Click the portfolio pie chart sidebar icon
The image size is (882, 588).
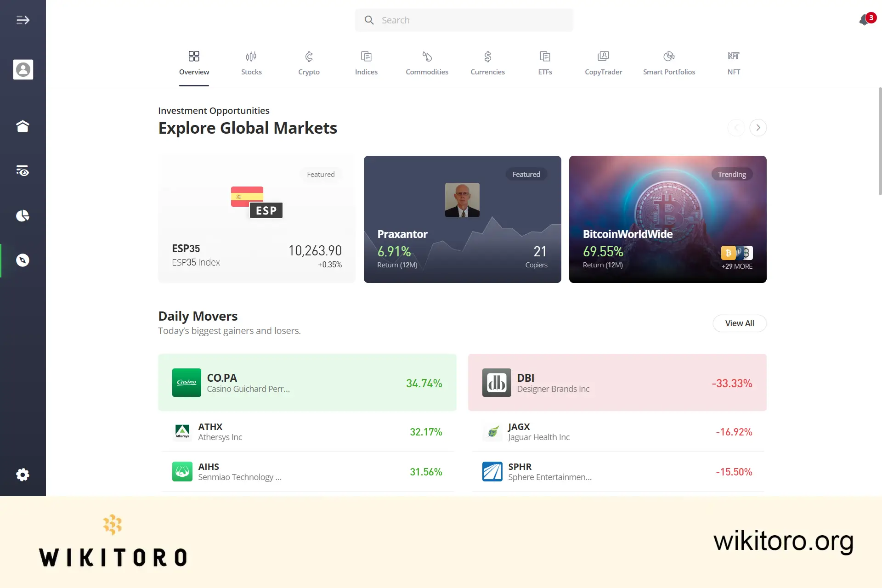(23, 215)
